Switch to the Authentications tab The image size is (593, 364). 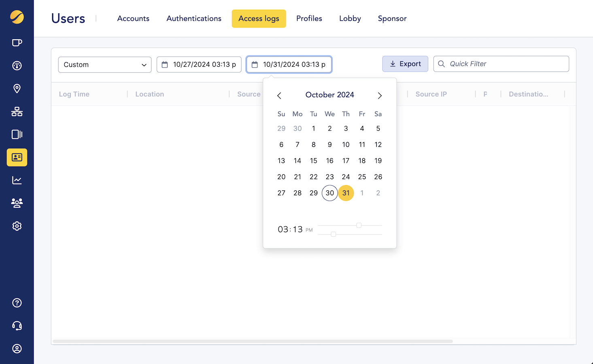click(x=193, y=18)
